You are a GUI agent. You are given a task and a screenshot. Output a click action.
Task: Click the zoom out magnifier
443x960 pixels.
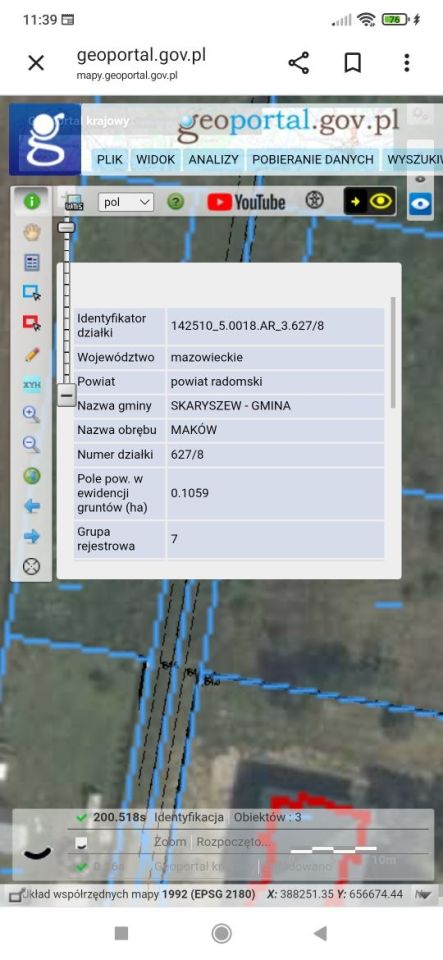click(x=32, y=445)
